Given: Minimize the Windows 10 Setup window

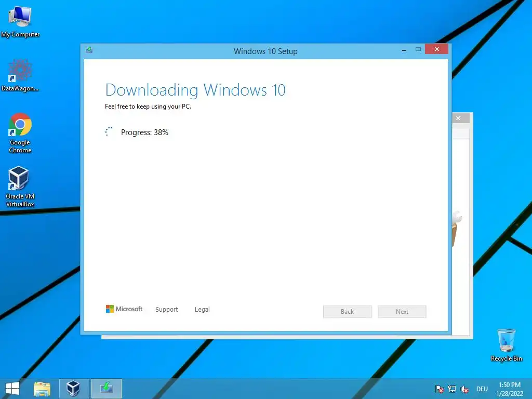Looking at the screenshot, I should pos(404,49).
